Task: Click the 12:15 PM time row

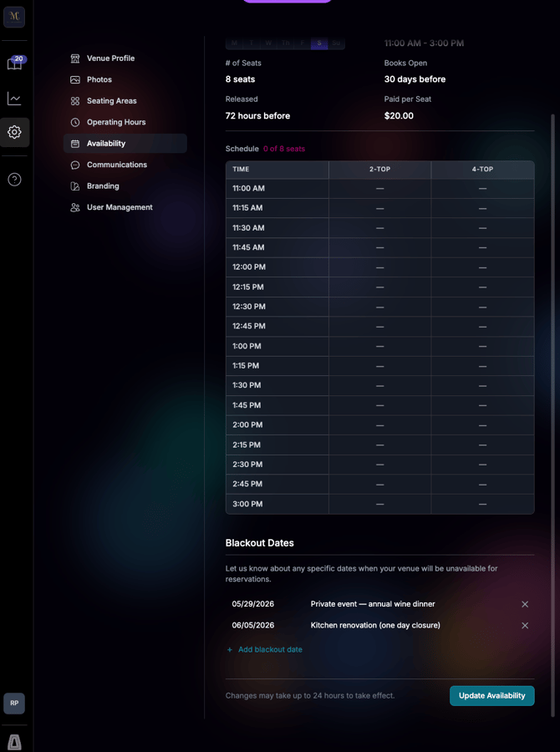Action: pos(380,287)
